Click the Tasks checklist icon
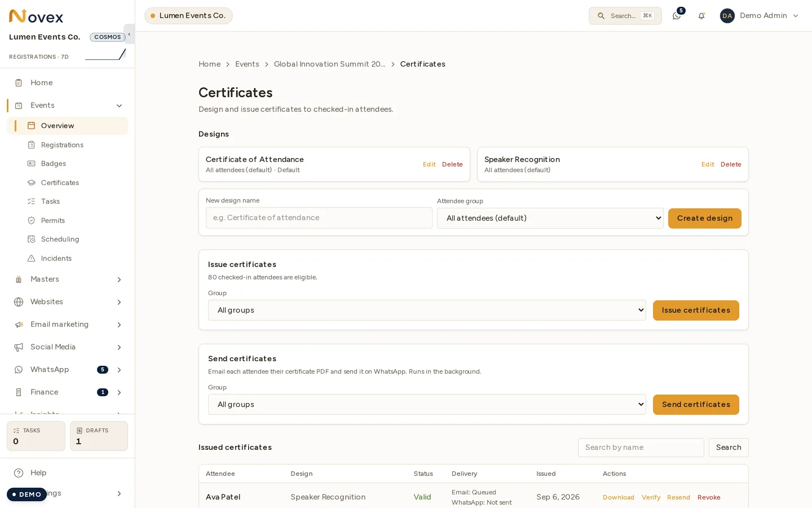The image size is (812, 508). point(32,202)
